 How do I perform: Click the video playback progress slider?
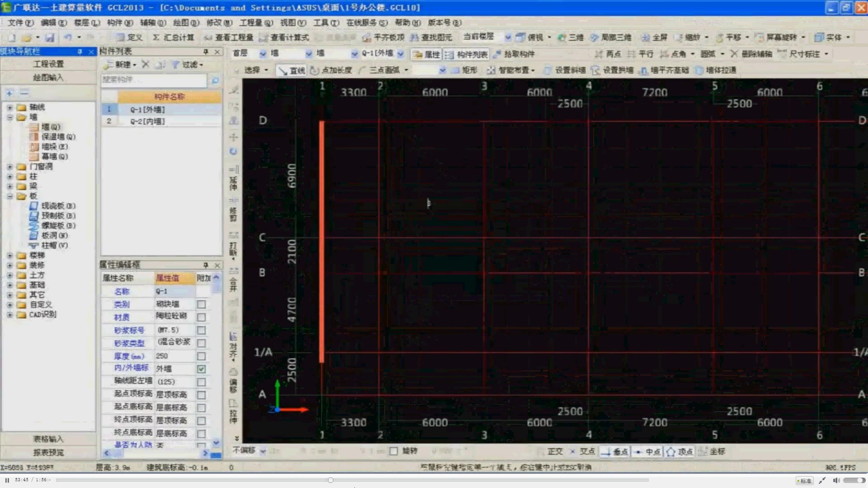click(330, 480)
